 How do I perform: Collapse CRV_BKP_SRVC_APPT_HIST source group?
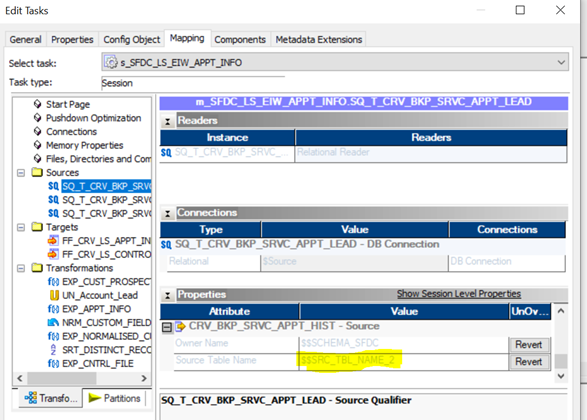click(x=167, y=328)
